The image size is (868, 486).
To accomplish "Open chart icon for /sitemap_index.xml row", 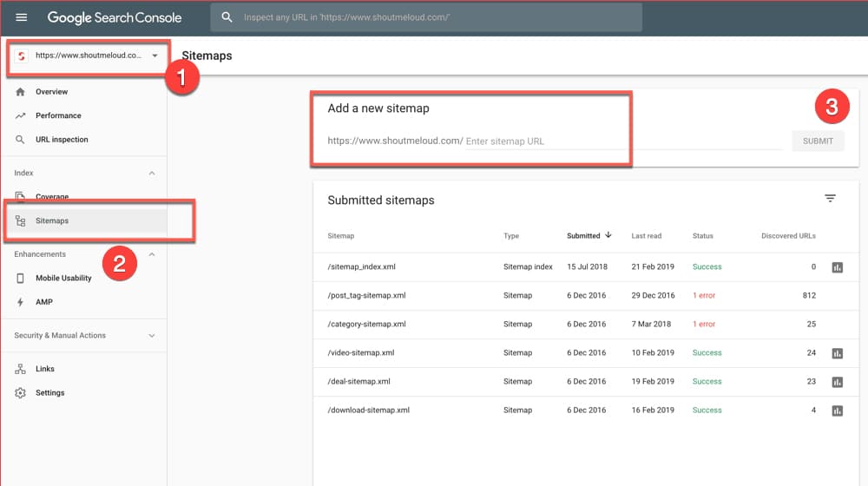I will [x=838, y=267].
